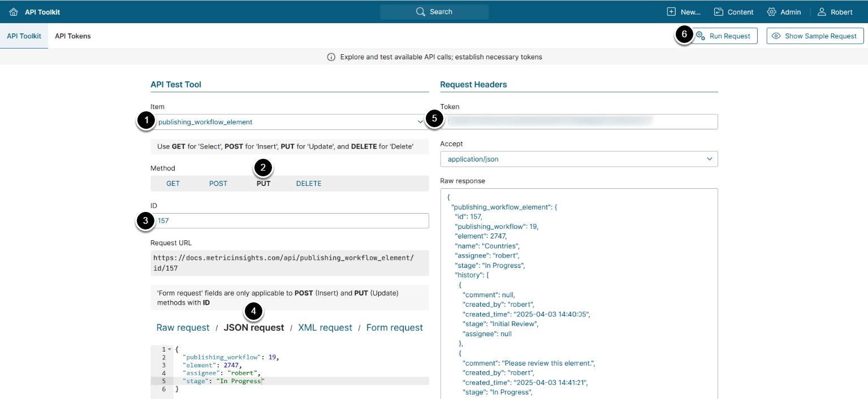
Task: Select the POST method
Action: 218,184
